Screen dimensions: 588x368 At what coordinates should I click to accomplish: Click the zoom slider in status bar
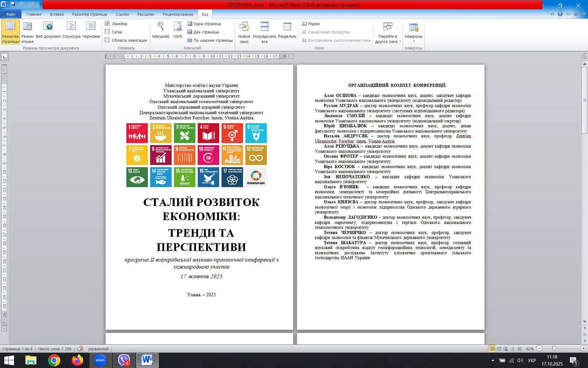[554, 348]
